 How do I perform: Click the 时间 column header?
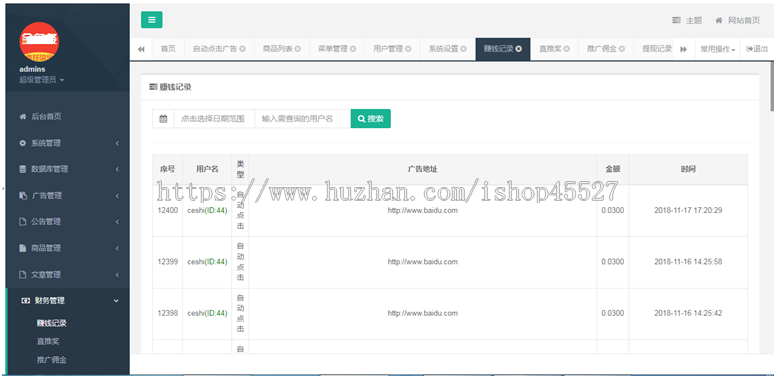(x=688, y=169)
